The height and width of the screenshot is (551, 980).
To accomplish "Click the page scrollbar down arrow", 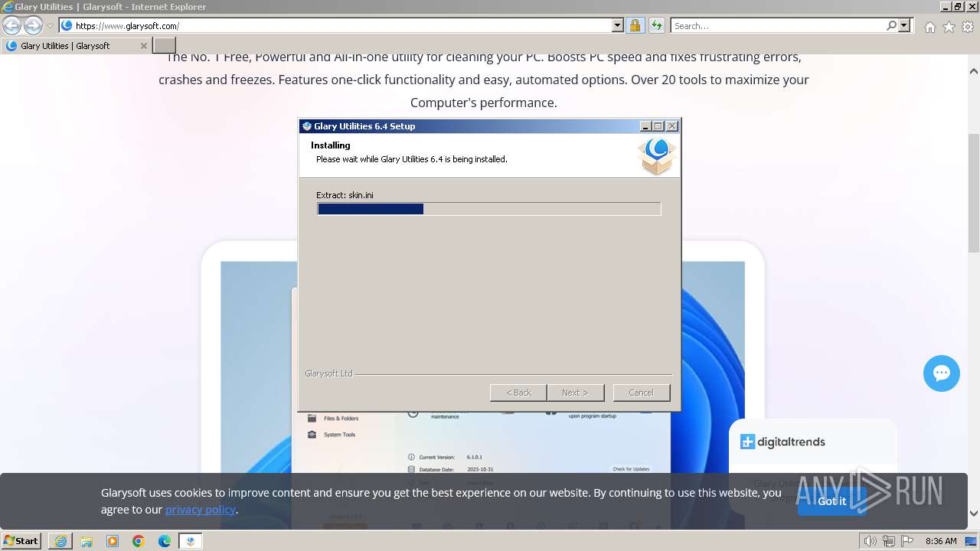I will tap(974, 514).
